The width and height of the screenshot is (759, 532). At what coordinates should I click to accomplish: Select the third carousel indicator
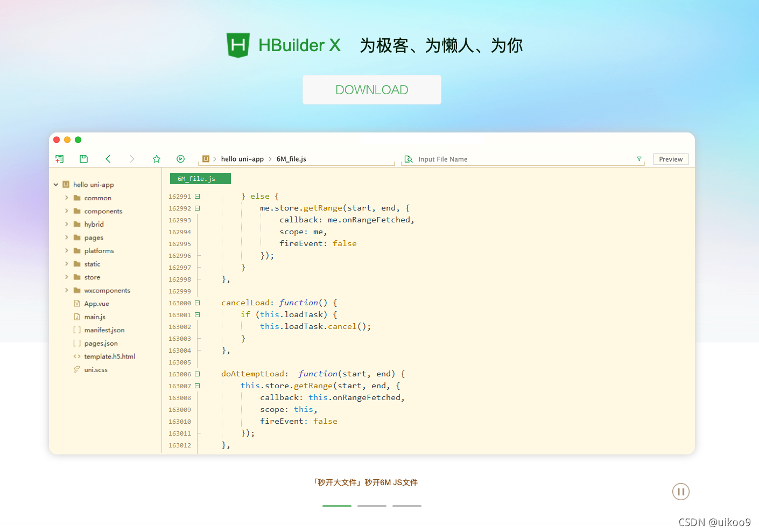pyautogui.click(x=407, y=506)
